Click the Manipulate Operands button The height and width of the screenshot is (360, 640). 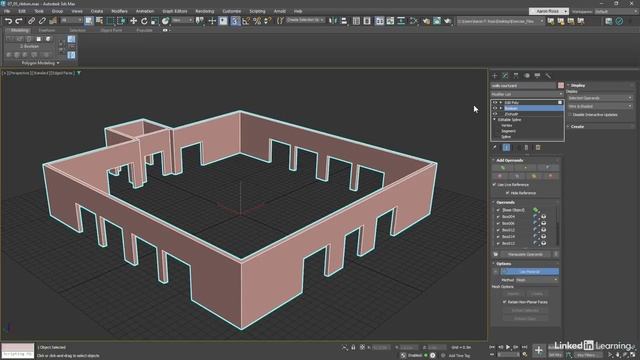coord(525,254)
